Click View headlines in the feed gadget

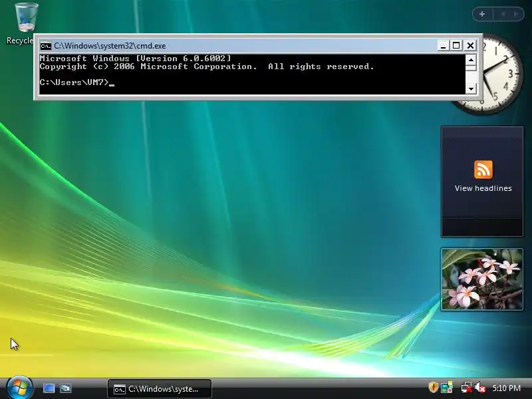(x=483, y=188)
